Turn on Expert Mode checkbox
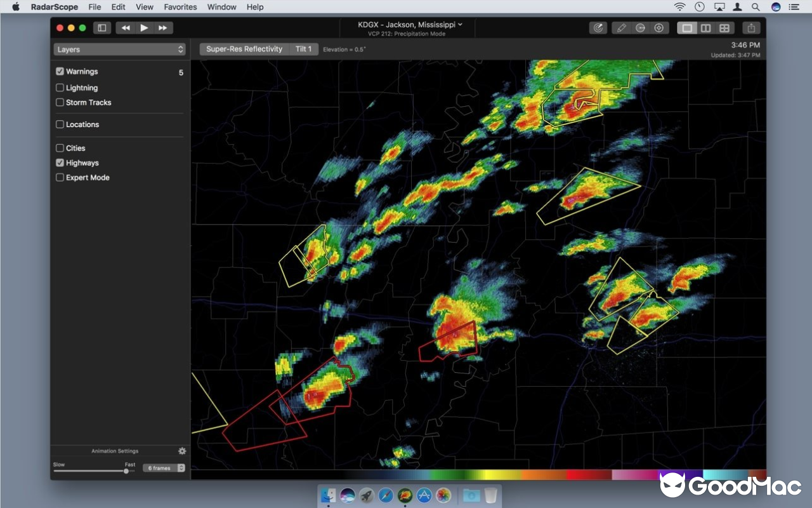The width and height of the screenshot is (812, 508). (60, 178)
